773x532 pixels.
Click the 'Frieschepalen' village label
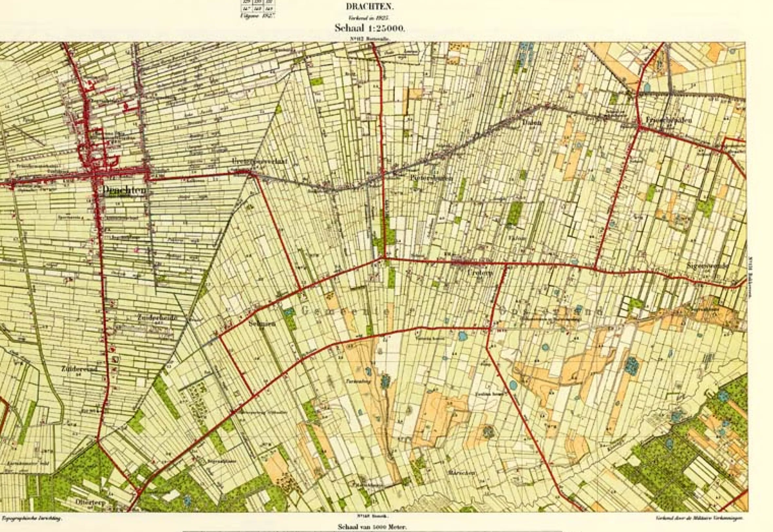[669, 120]
